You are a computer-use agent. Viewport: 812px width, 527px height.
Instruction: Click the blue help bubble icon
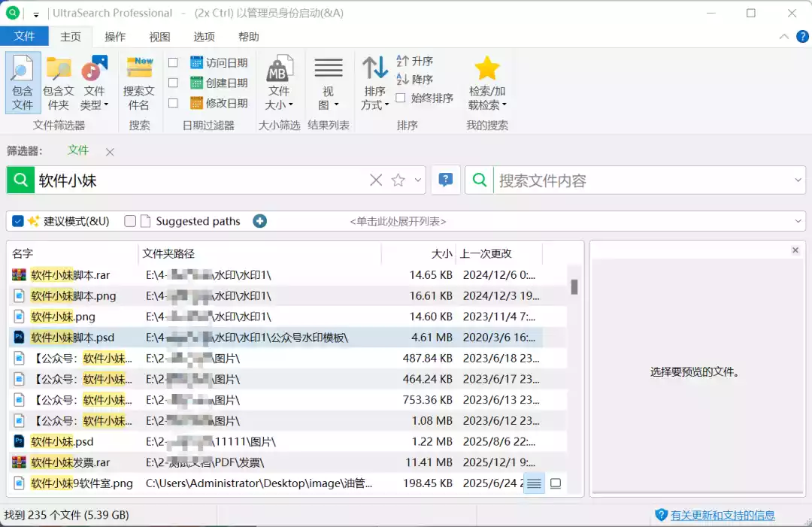click(446, 180)
